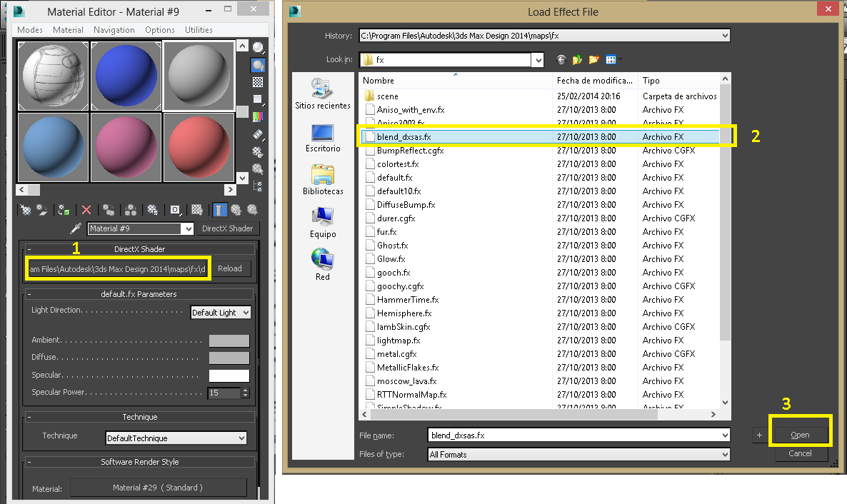Click the DirectX Shader type button
The width and height of the screenshot is (847, 504).
point(227,228)
